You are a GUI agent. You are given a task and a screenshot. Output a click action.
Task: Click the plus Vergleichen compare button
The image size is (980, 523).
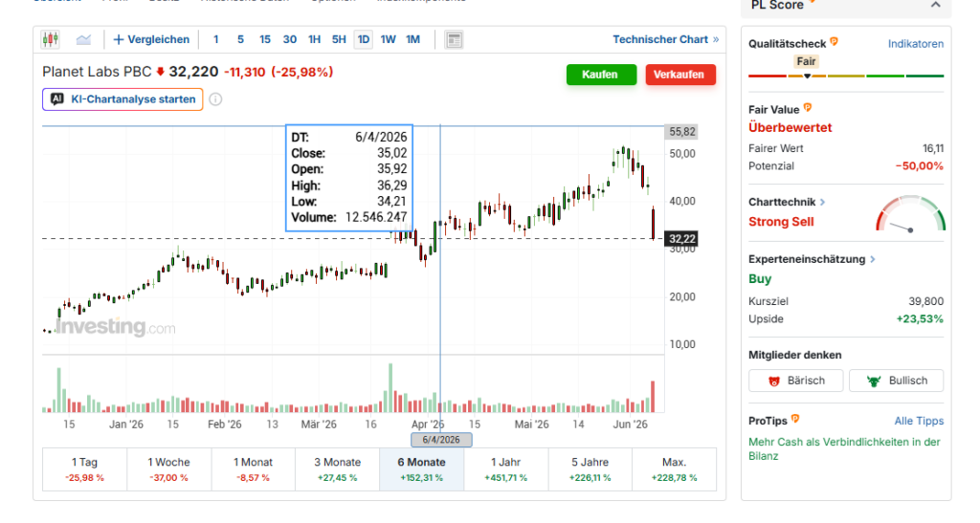[x=151, y=39]
